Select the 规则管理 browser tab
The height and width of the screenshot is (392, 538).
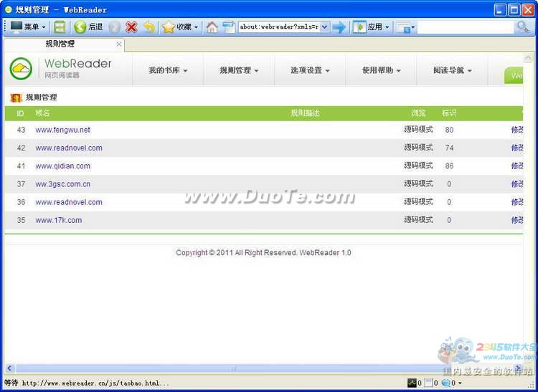(x=64, y=44)
